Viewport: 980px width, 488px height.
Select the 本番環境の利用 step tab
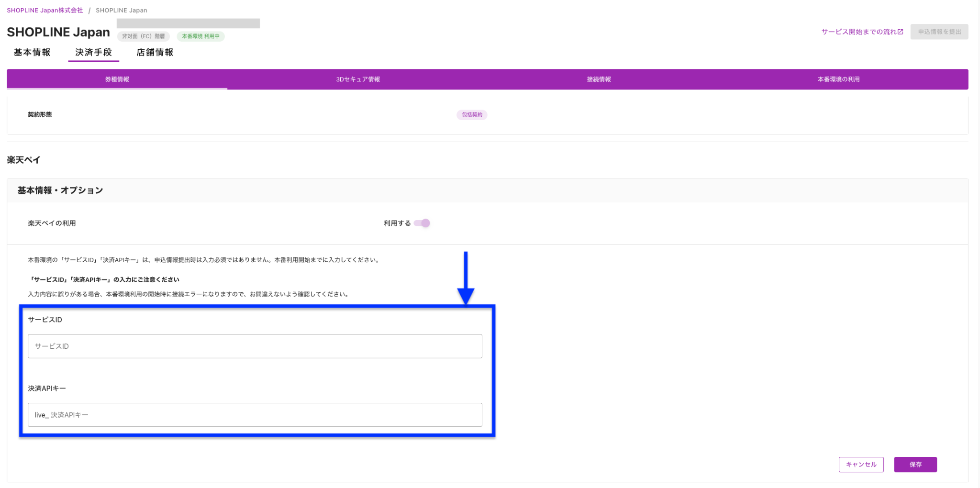[x=838, y=79]
